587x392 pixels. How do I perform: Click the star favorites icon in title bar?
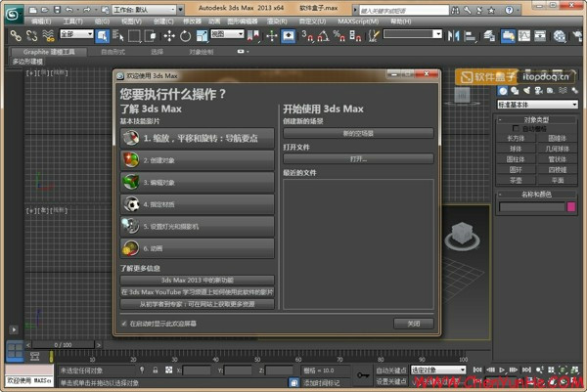click(x=491, y=10)
